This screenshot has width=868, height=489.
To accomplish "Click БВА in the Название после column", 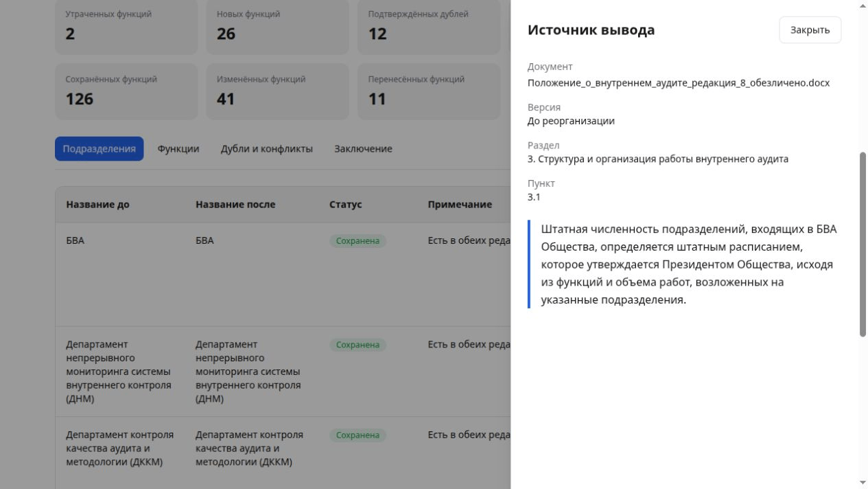I will click(204, 241).
